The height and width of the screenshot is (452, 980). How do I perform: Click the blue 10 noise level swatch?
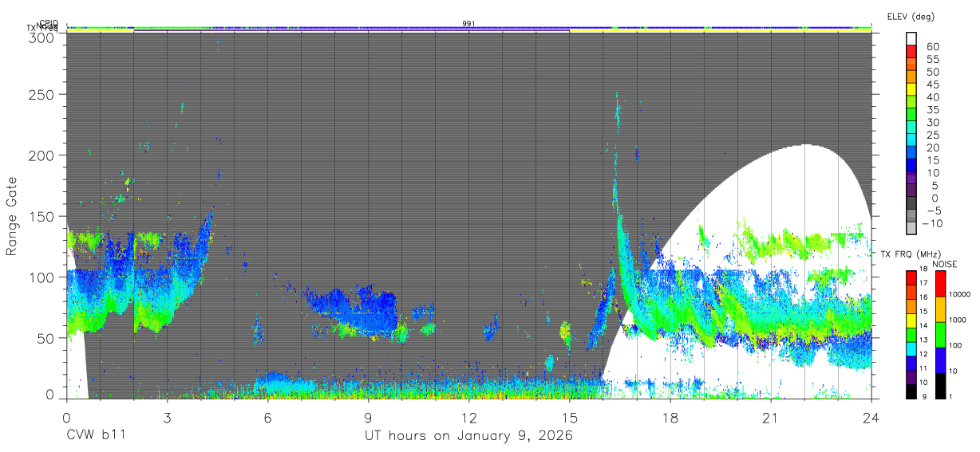tap(939, 360)
